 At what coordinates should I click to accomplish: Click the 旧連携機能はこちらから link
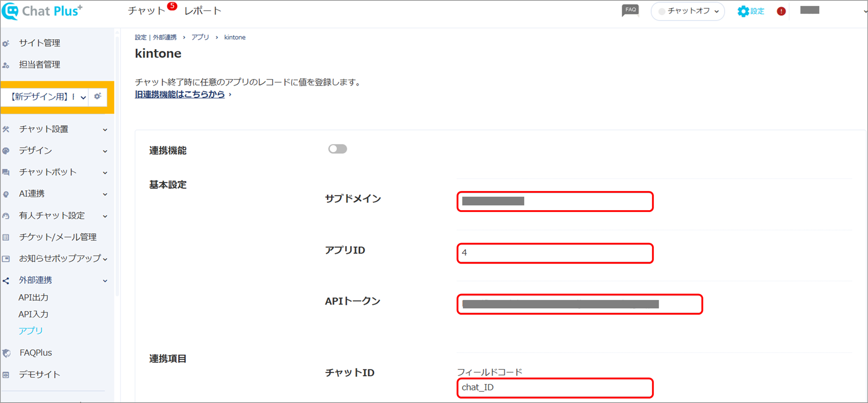(x=180, y=94)
